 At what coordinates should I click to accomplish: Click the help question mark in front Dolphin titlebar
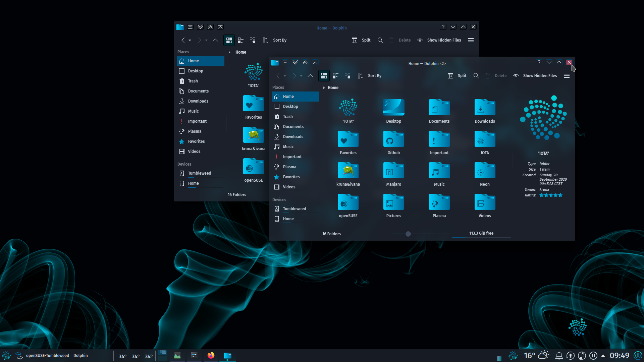[539, 62]
